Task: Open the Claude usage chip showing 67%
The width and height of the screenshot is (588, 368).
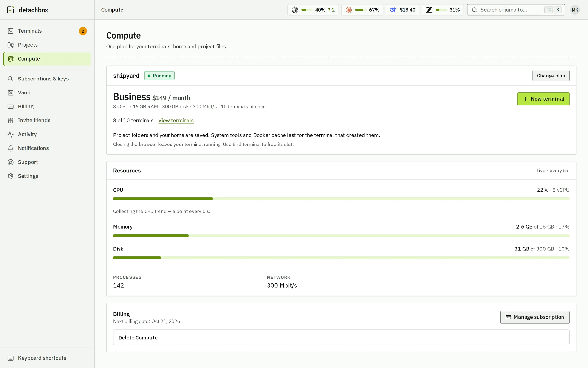Action: tap(362, 10)
